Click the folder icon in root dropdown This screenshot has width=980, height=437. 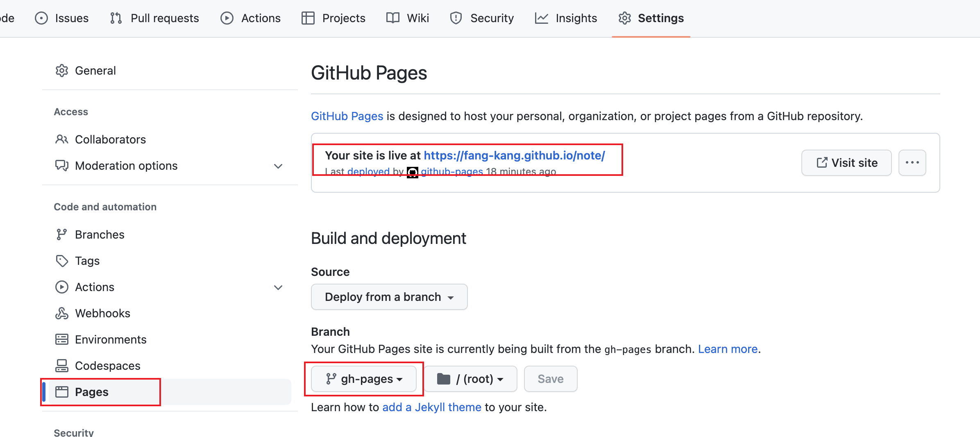click(x=444, y=379)
